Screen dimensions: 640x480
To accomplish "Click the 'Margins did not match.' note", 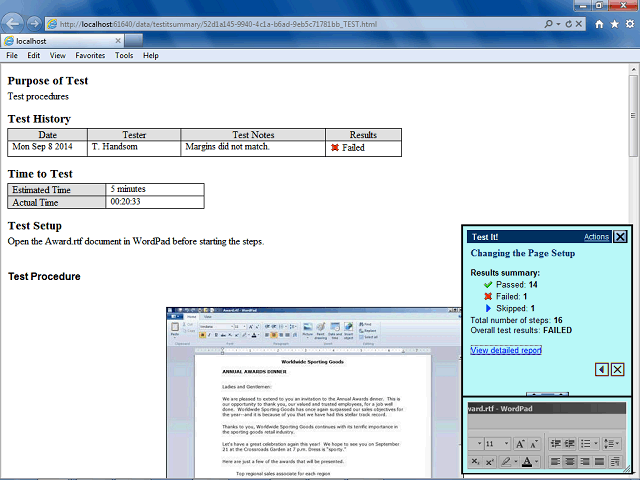I will [227, 147].
